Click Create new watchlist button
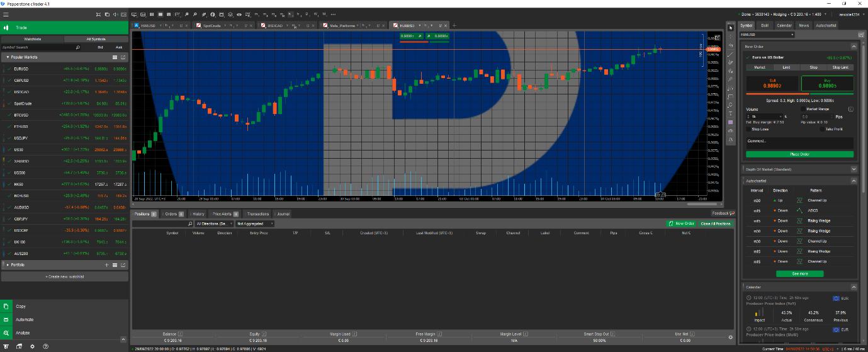868x352 pixels. 65,276
